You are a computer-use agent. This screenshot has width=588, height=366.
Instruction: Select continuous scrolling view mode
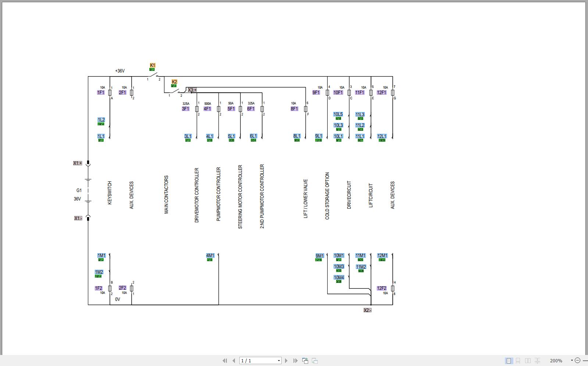click(x=518, y=361)
